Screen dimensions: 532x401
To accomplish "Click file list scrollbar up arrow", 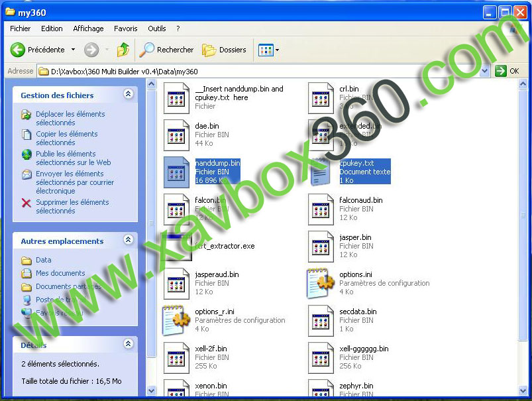I will coord(523,84).
